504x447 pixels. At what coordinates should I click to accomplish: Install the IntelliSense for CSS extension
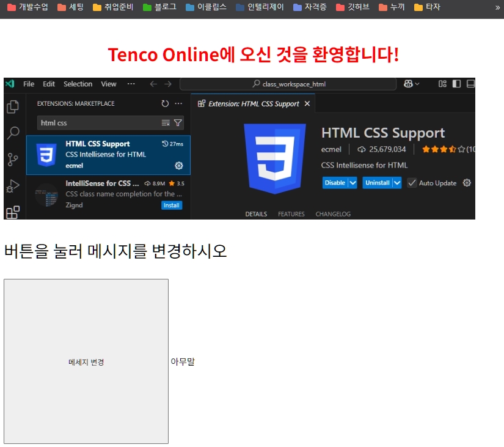[172, 205]
